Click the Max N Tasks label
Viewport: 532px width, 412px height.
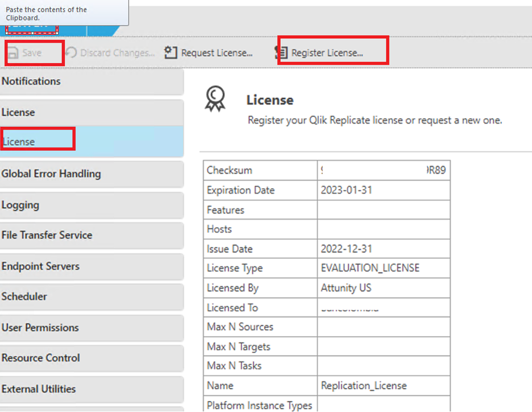(x=234, y=366)
